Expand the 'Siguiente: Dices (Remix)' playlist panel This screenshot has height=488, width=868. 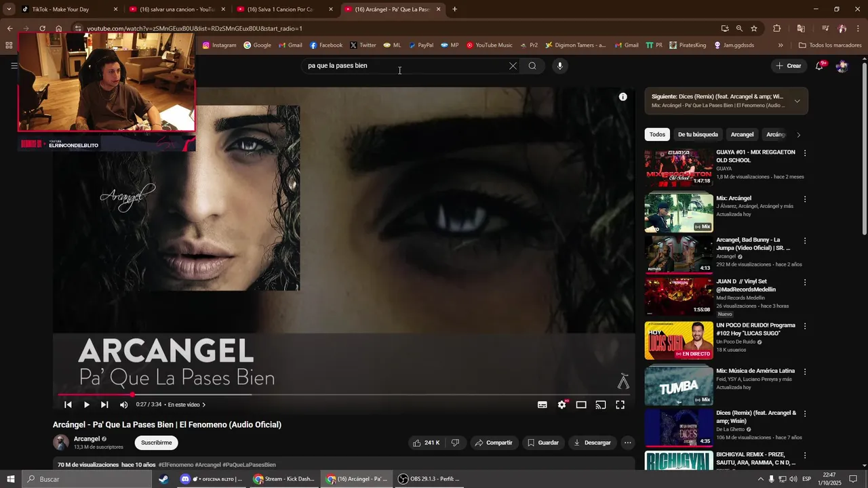797,101
